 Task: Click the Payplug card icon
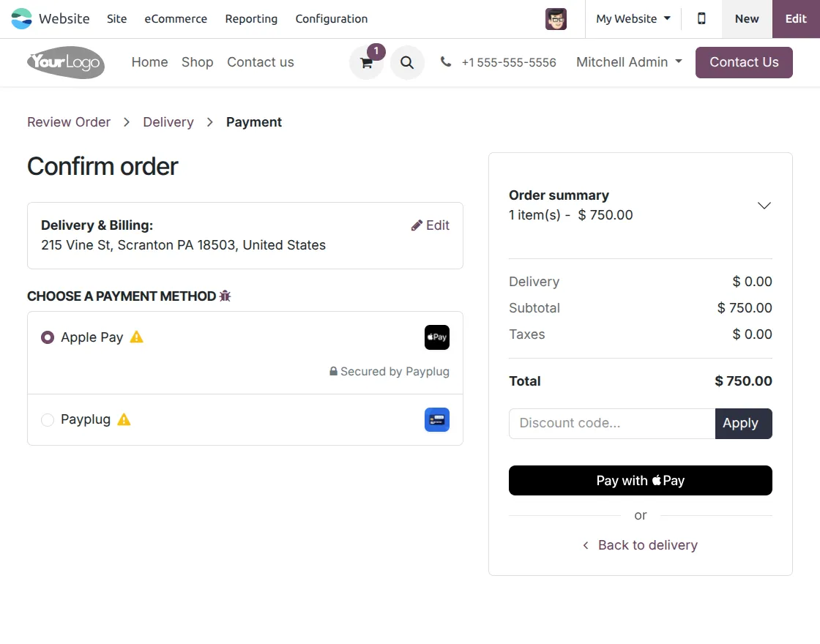click(x=436, y=419)
